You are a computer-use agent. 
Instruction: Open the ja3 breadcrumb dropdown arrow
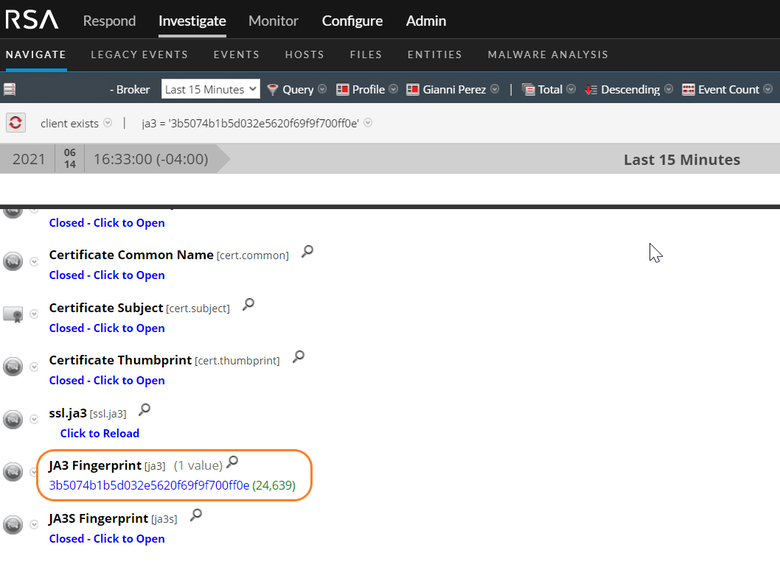point(368,123)
